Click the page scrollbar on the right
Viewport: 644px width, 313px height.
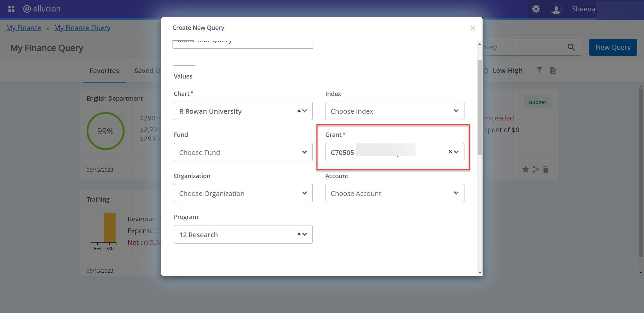[641, 173]
